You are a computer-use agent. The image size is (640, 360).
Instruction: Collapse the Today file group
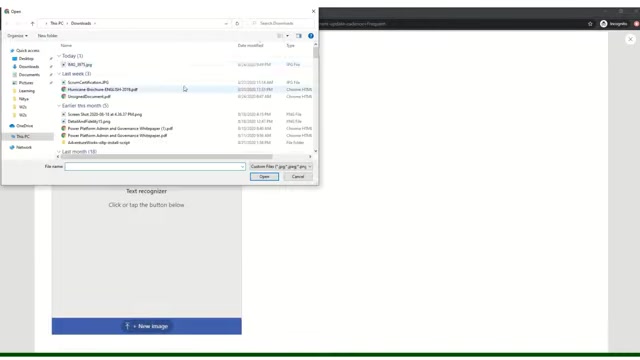coord(59,56)
